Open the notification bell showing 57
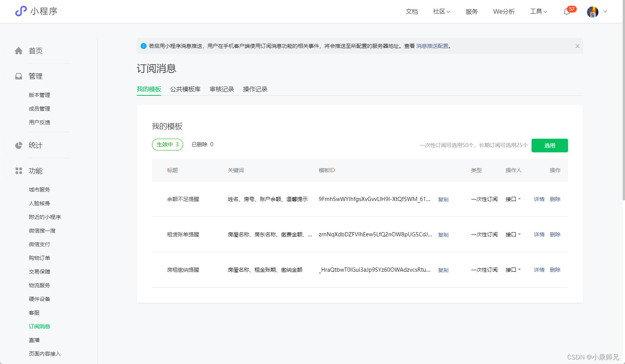Viewport: 625px width, 364px height. [x=566, y=12]
